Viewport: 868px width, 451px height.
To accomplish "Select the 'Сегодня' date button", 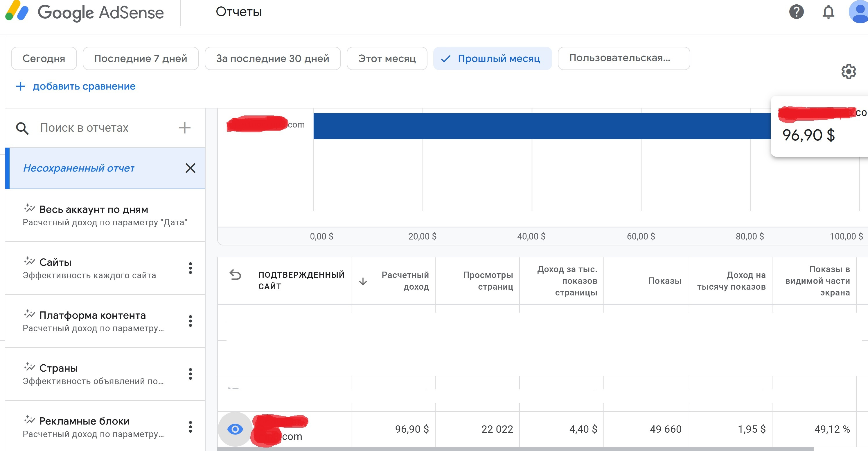I will pyautogui.click(x=44, y=59).
